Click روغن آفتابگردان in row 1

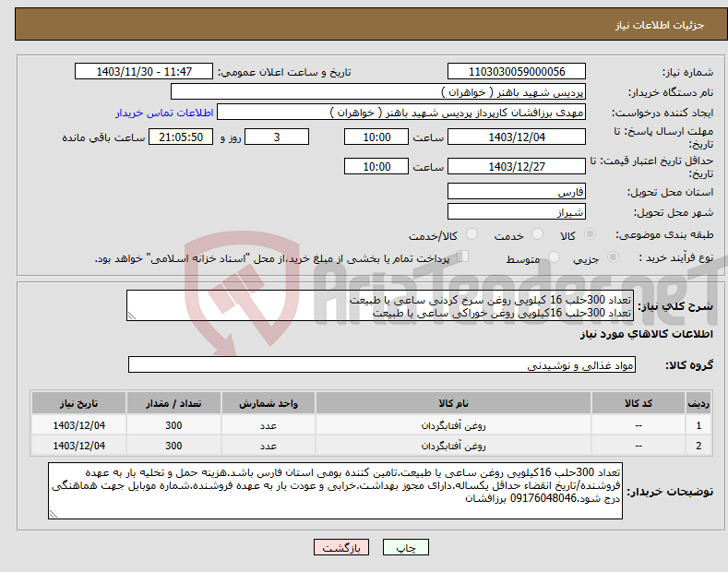tap(453, 425)
